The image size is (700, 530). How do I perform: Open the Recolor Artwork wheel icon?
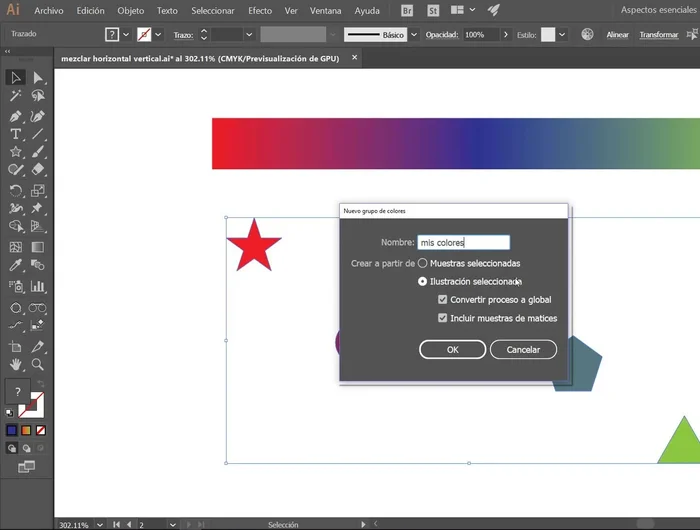(x=587, y=34)
